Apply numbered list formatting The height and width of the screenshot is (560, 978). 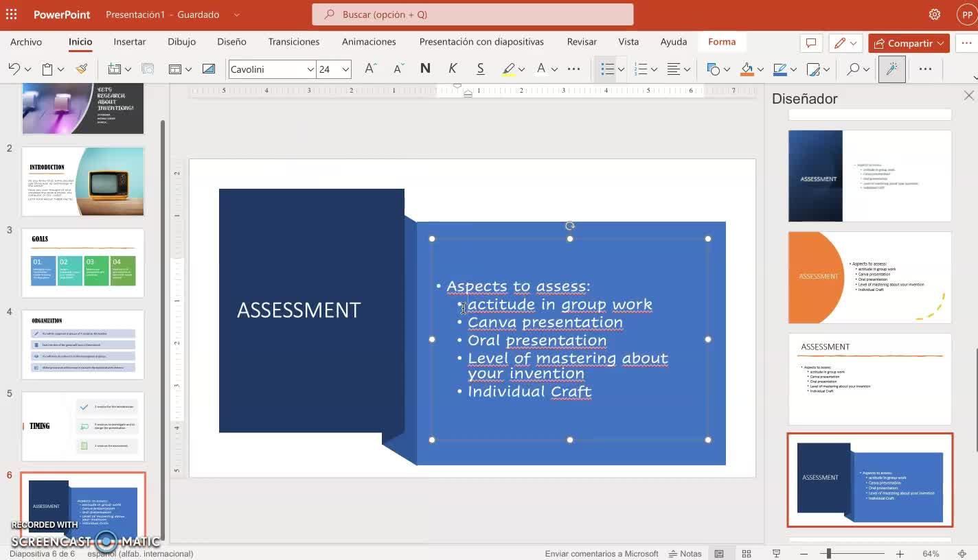coord(641,69)
